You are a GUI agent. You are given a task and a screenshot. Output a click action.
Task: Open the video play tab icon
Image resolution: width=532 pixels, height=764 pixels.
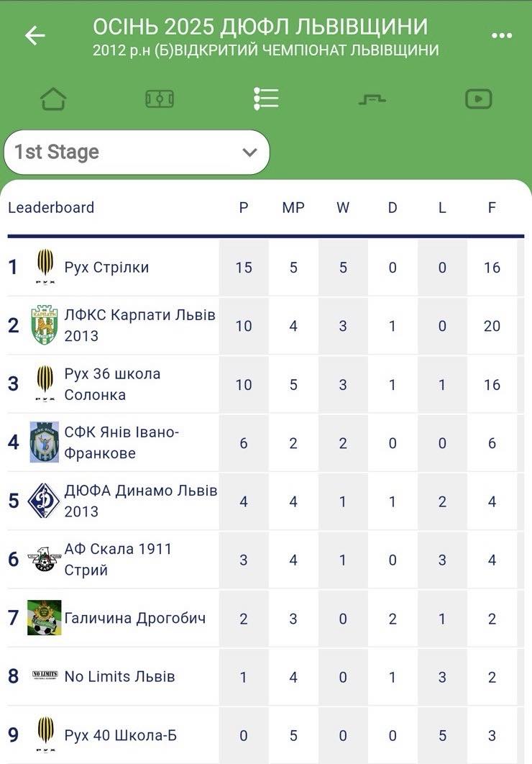pos(478,99)
